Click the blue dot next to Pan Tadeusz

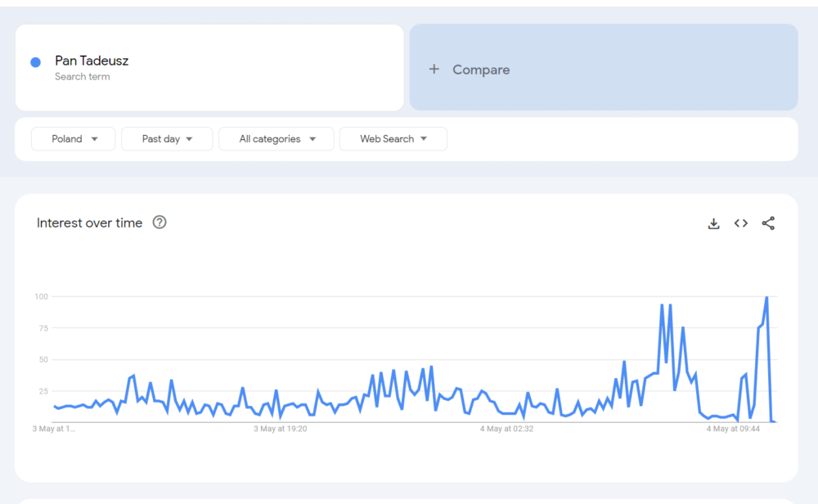(35, 62)
